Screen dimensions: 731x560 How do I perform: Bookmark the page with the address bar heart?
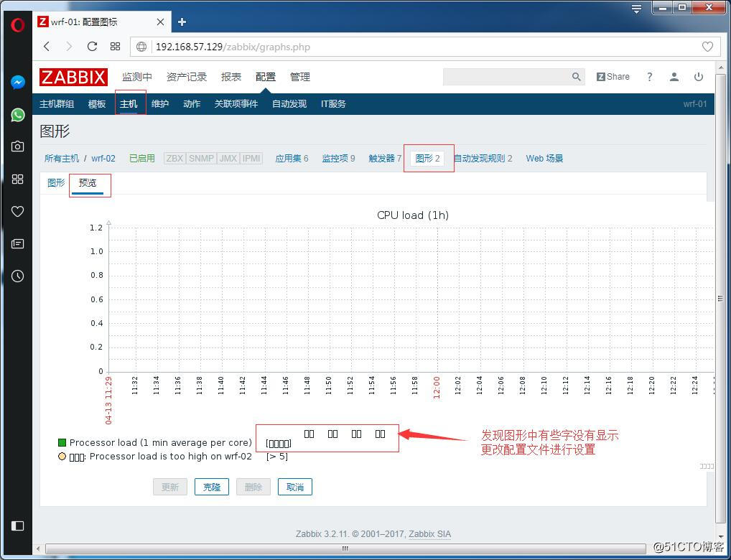707,47
